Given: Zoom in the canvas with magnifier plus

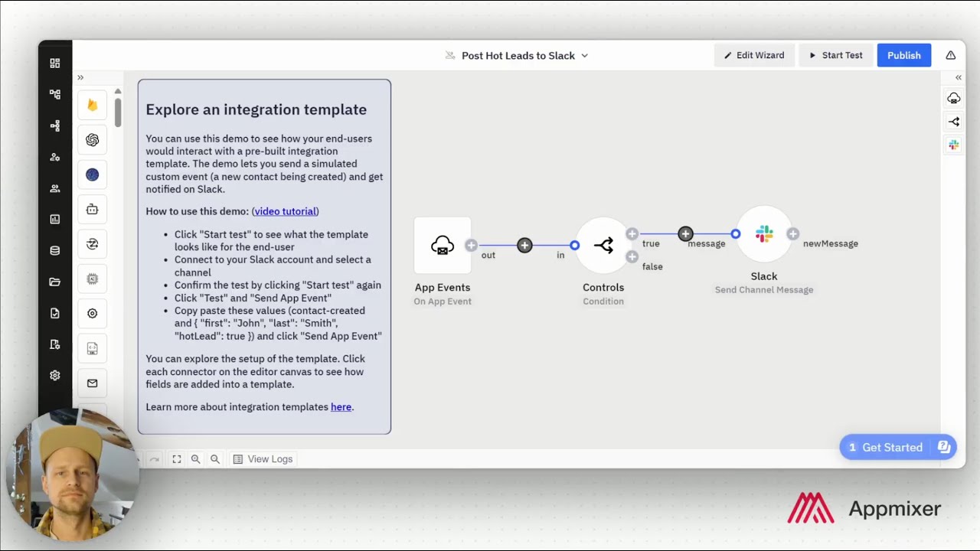Looking at the screenshot, I should point(195,459).
